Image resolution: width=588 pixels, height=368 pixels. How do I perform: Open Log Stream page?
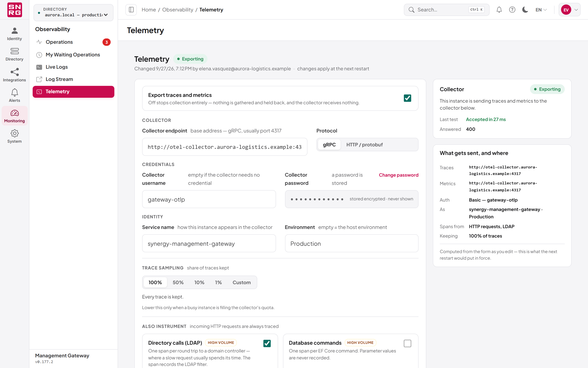(x=73, y=79)
